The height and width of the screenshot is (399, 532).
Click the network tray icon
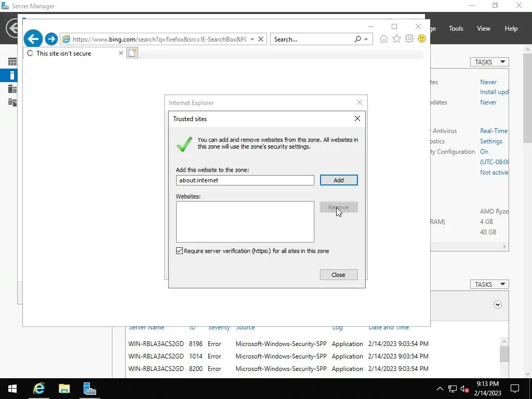click(453, 389)
